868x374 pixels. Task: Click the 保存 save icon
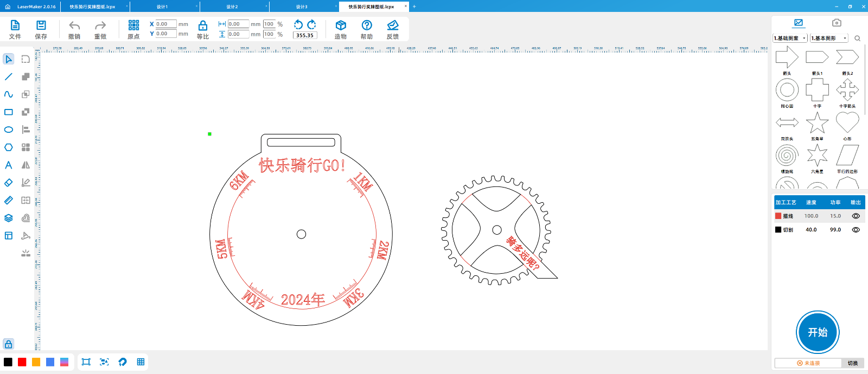41,29
